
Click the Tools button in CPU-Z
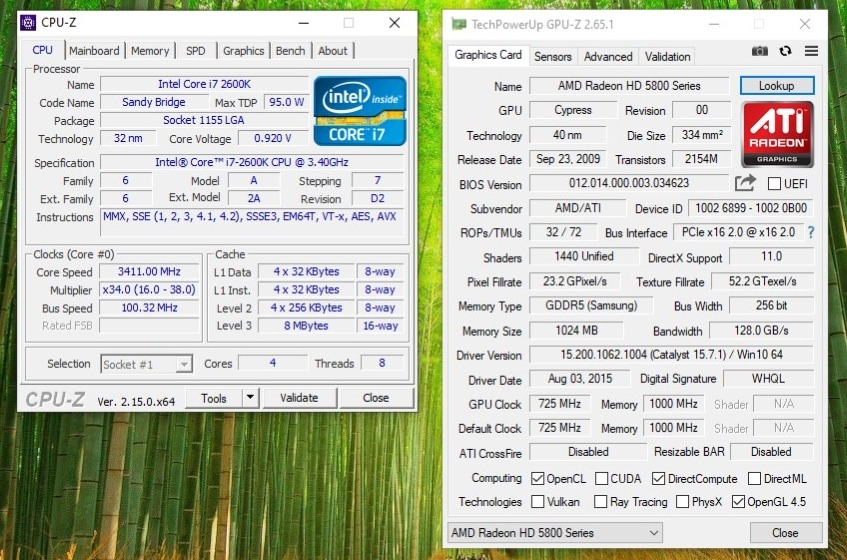coord(214,399)
